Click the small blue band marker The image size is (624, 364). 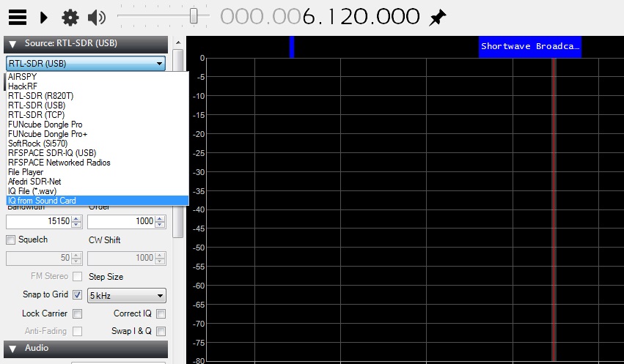(292, 47)
